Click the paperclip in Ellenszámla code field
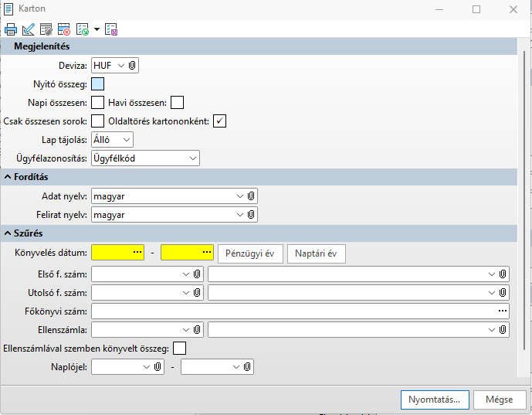The width and height of the screenshot is (532, 415). (x=197, y=329)
